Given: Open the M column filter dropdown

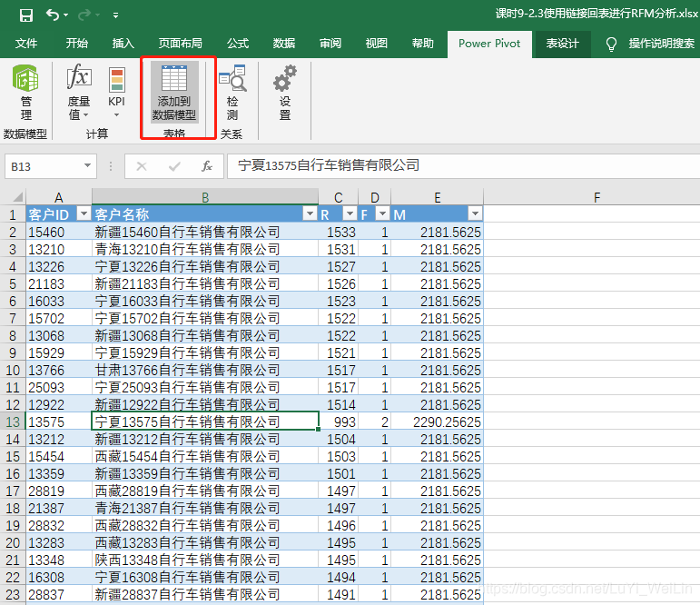Looking at the screenshot, I should [x=475, y=214].
